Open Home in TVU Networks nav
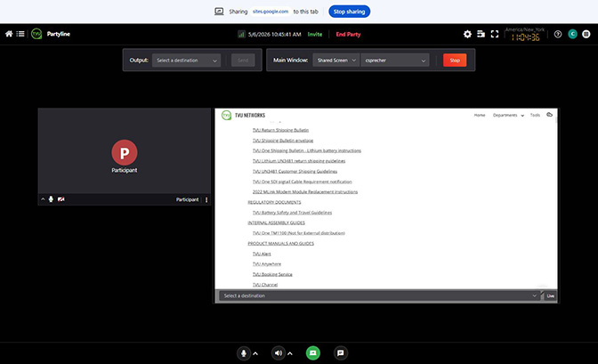 (480, 115)
